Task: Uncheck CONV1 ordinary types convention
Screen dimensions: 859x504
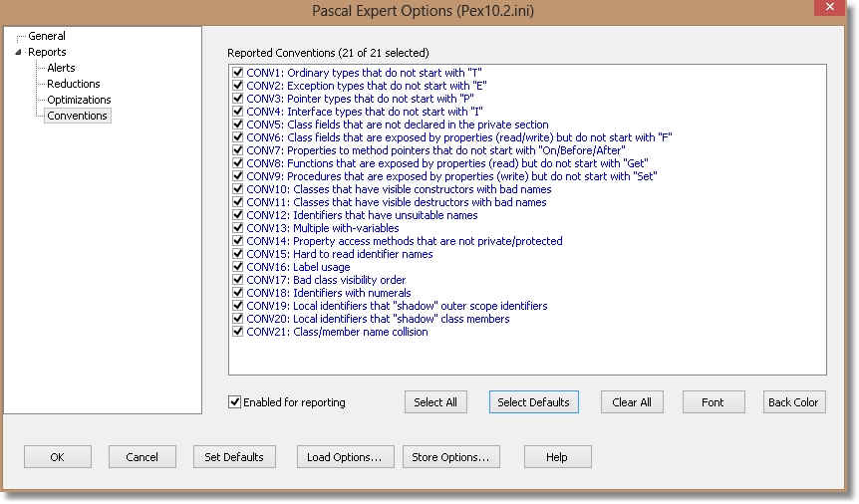Action: click(238, 73)
